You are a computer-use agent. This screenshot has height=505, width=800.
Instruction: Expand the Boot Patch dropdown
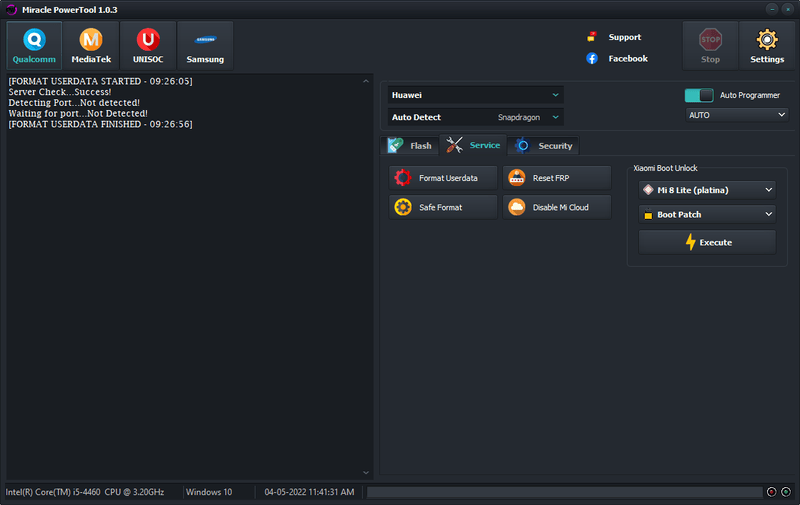click(707, 214)
